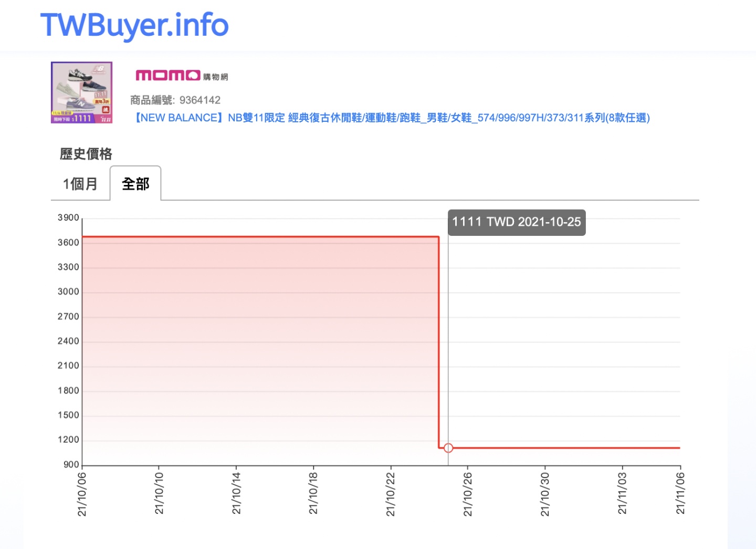Select the highlighted price point marker
The width and height of the screenshot is (756, 549).
pyautogui.click(x=448, y=448)
